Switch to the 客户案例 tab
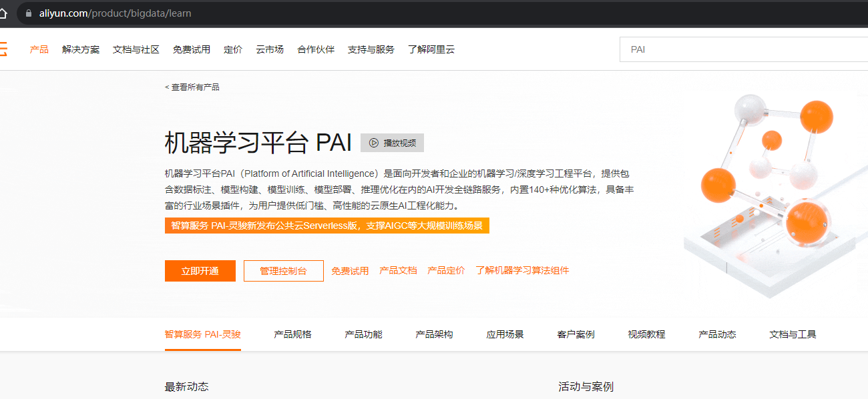Image resolution: width=868 pixels, height=399 pixels. tap(576, 334)
